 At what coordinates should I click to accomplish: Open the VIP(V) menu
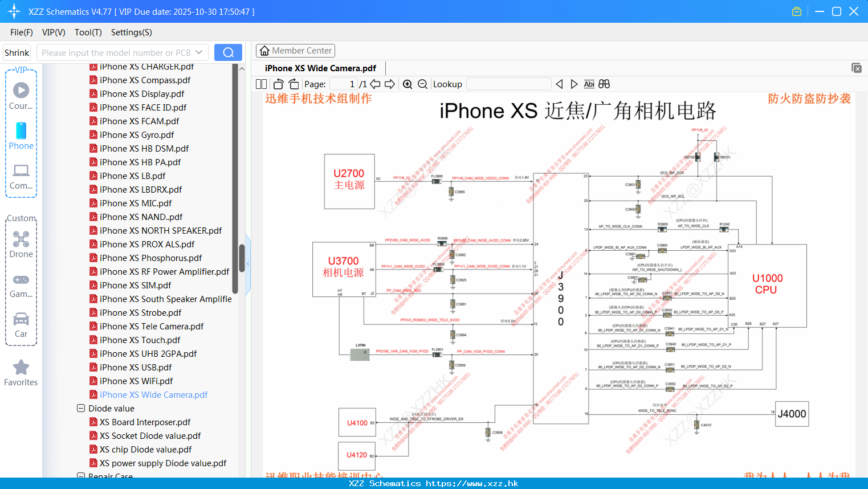[54, 32]
